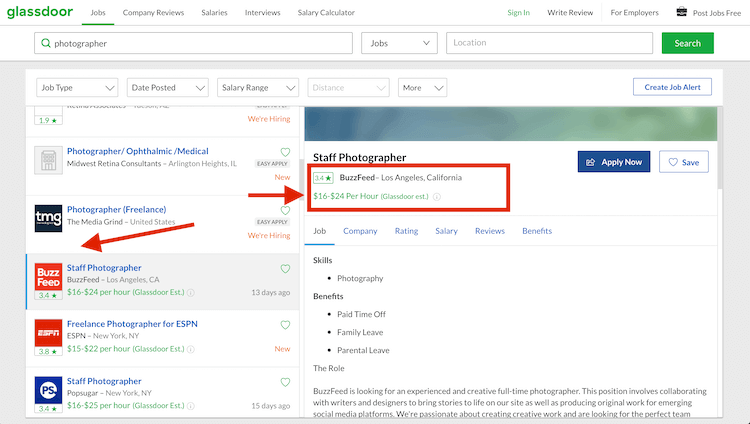Image resolution: width=750 pixels, height=424 pixels.
Task: Click the Location input field
Action: pos(548,44)
